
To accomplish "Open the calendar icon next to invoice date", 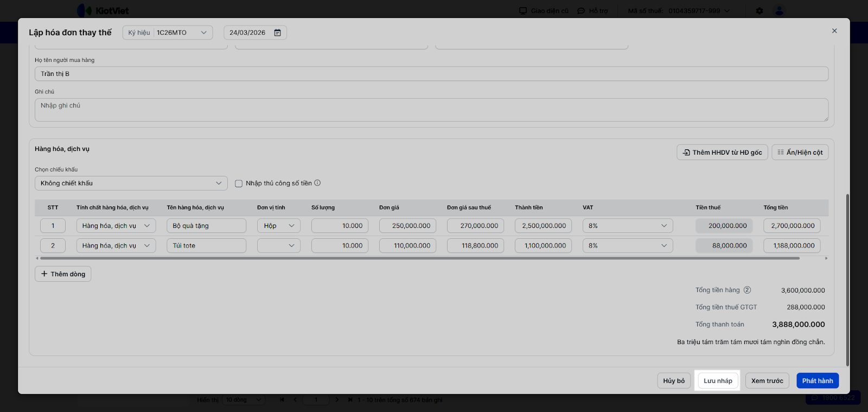I will (x=277, y=33).
